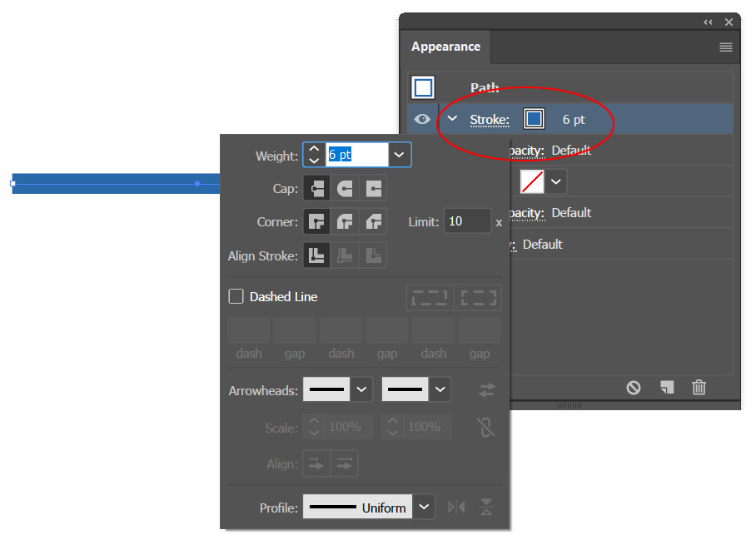Screen dimensions: 756x540
Task: Select the Round Cap icon
Action: click(x=345, y=189)
